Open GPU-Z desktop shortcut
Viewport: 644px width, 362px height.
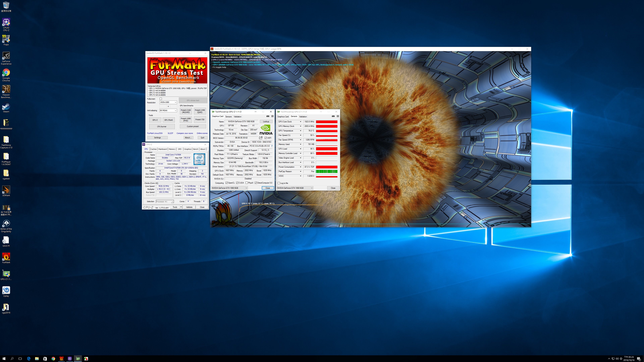pos(6,275)
